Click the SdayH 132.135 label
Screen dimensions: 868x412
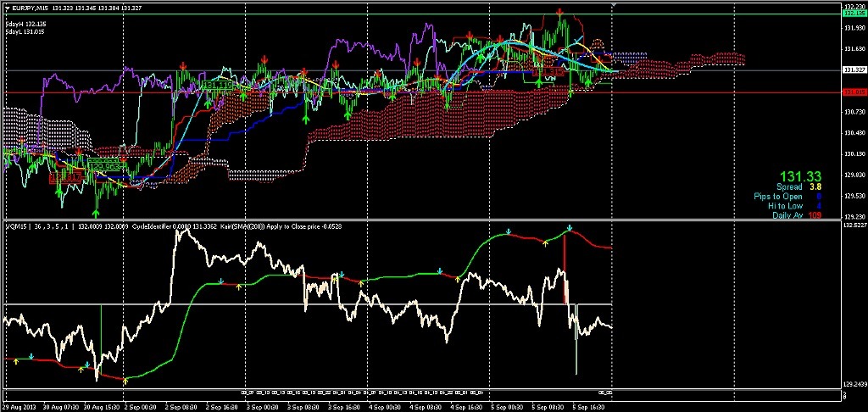(25, 25)
